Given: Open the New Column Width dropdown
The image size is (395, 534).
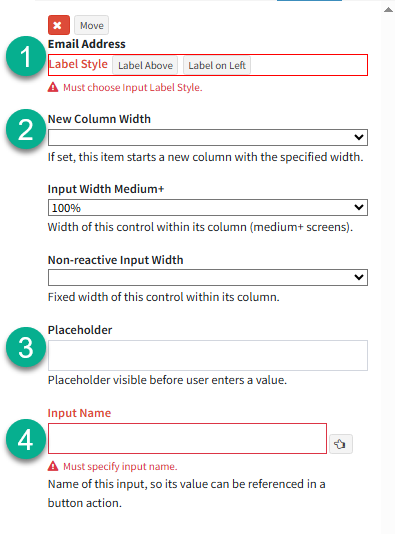Looking at the screenshot, I should [208, 137].
